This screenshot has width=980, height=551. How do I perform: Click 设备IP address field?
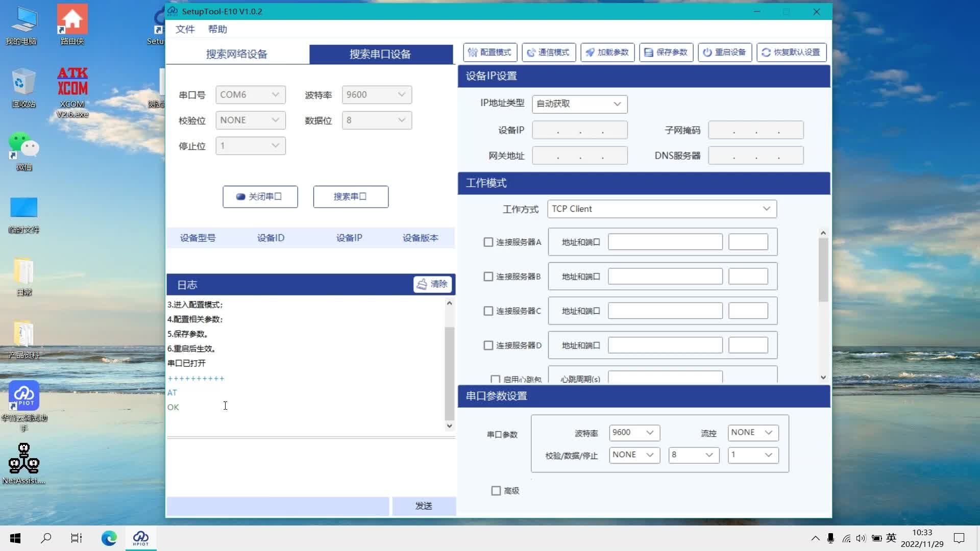click(580, 131)
